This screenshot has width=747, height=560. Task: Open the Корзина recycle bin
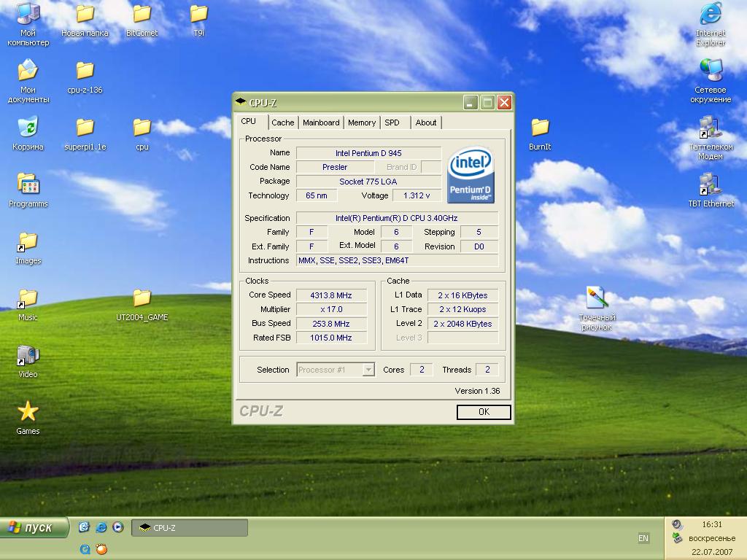(28, 135)
